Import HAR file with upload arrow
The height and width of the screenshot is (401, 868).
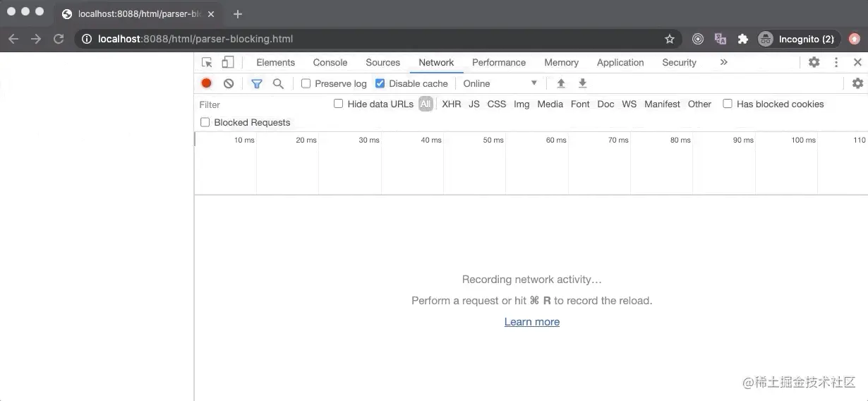[x=561, y=83]
